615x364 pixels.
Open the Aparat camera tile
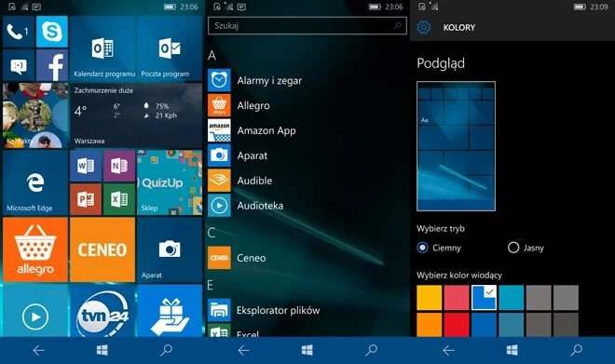click(x=170, y=249)
